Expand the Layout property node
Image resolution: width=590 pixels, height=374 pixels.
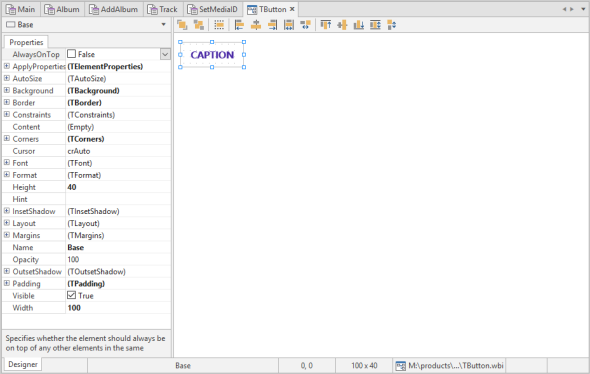pyautogui.click(x=7, y=222)
